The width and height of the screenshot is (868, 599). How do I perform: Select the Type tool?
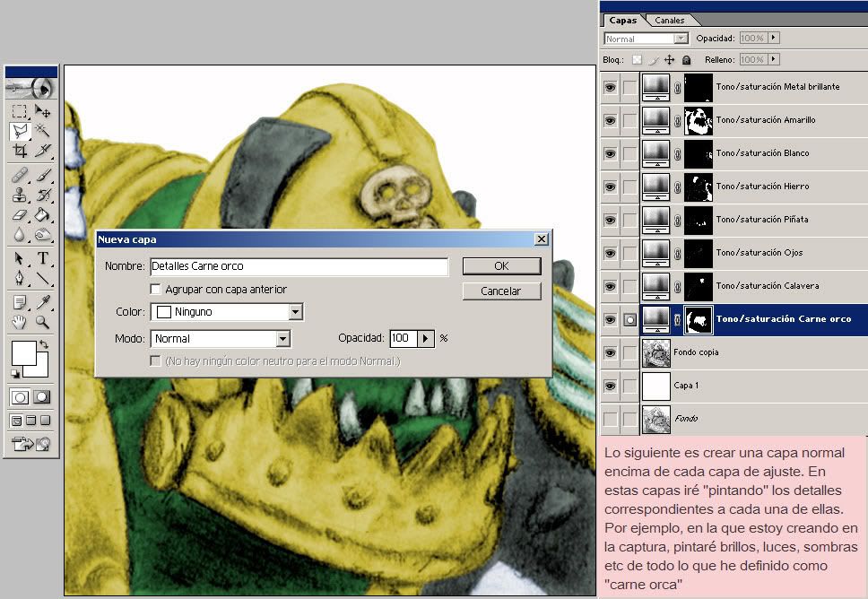pos(43,258)
